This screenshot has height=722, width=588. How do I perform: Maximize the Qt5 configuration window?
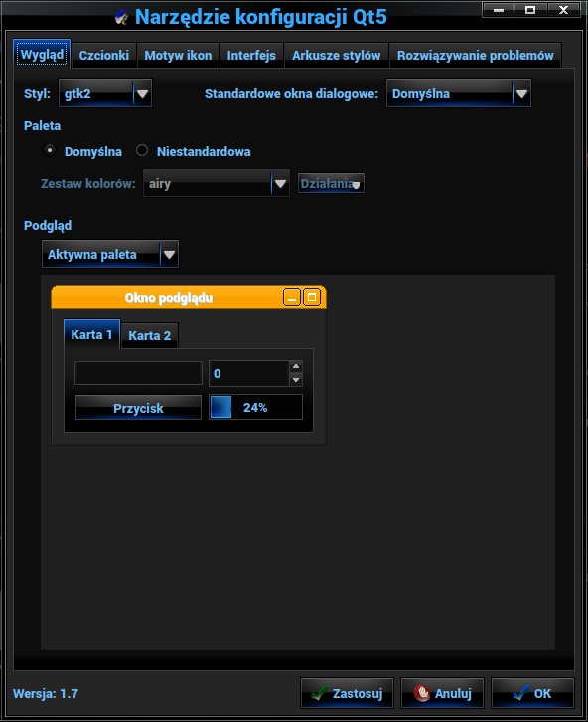(x=530, y=10)
